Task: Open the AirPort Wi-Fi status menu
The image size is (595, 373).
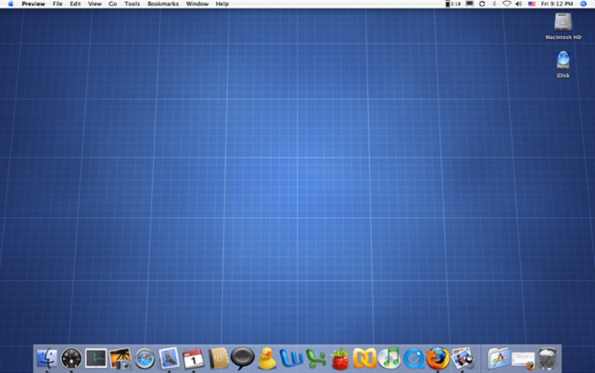Action: (x=507, y=4)
